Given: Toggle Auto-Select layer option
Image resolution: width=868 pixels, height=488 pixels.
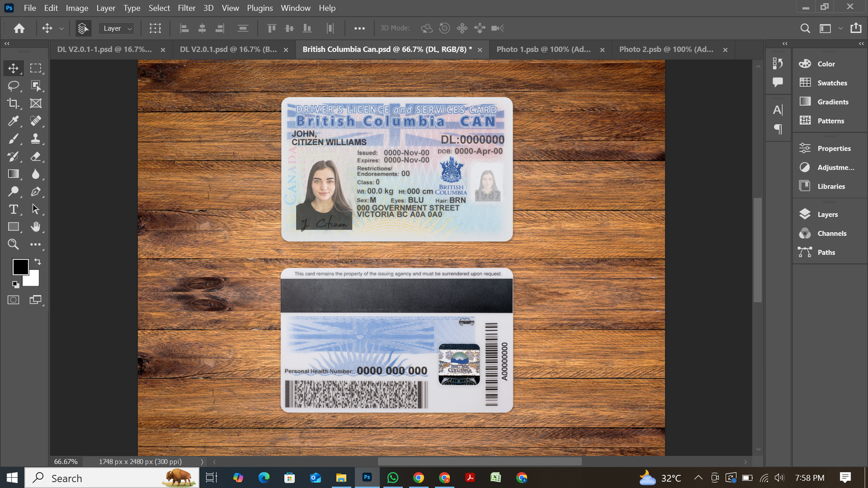Looking at the screenshot, I should tap(83, 28).
